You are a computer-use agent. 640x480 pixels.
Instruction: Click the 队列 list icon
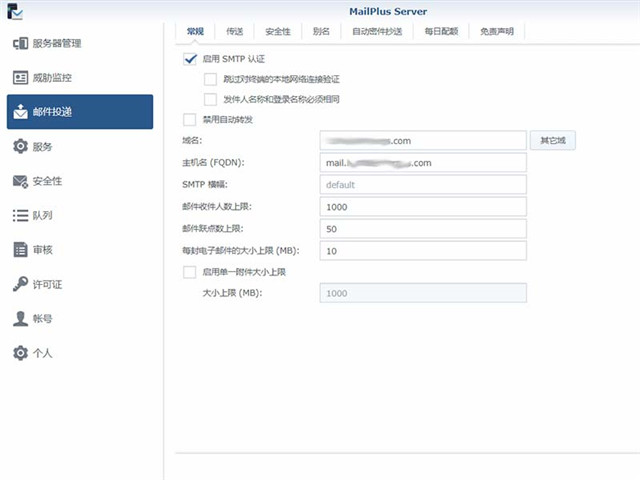(20, 215)
